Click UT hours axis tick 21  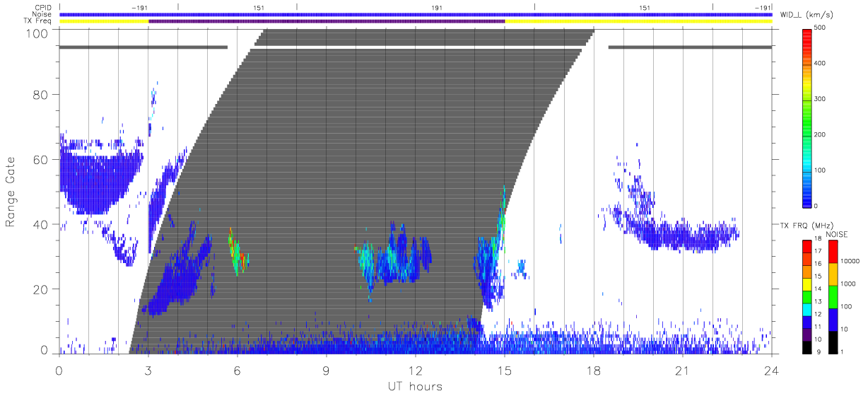pyautogui.click(x=682, y=370)
